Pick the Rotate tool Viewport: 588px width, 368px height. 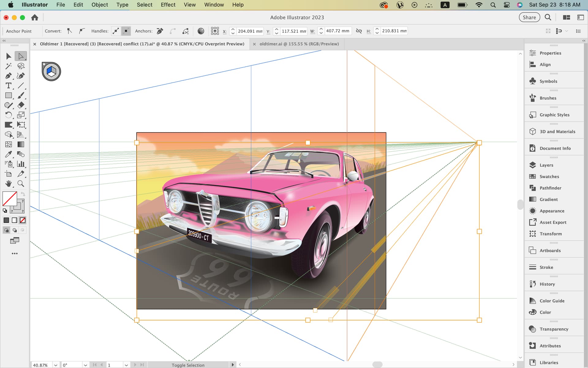click(x=9, y=115)
